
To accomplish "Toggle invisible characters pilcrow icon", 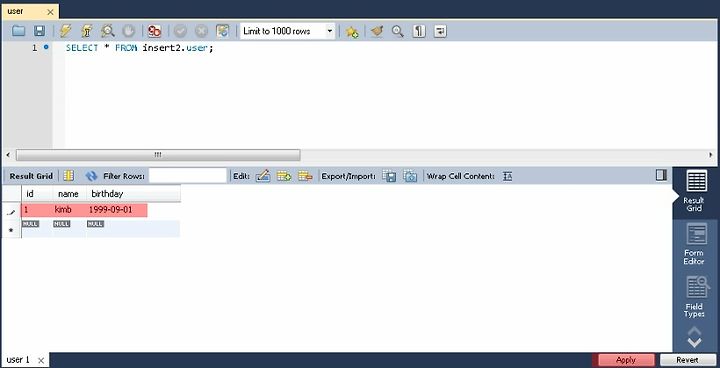I will pos(419,31).
